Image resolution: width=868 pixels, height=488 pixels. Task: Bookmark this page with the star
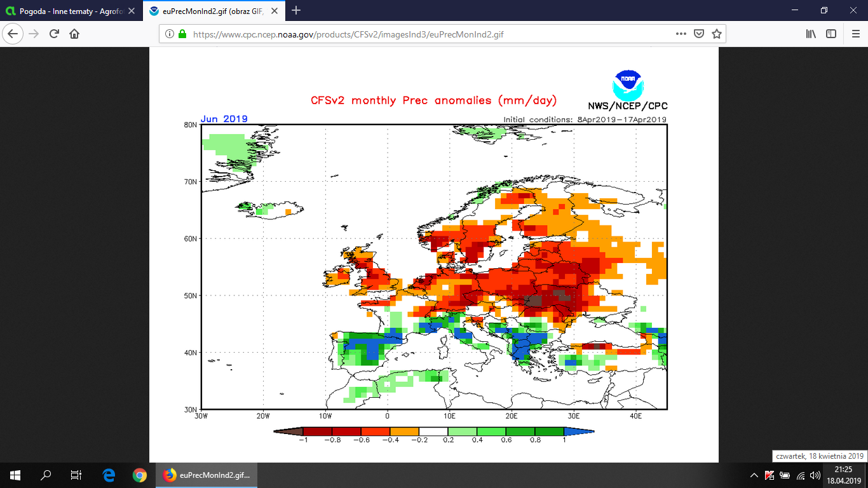(x=716, y=34)
